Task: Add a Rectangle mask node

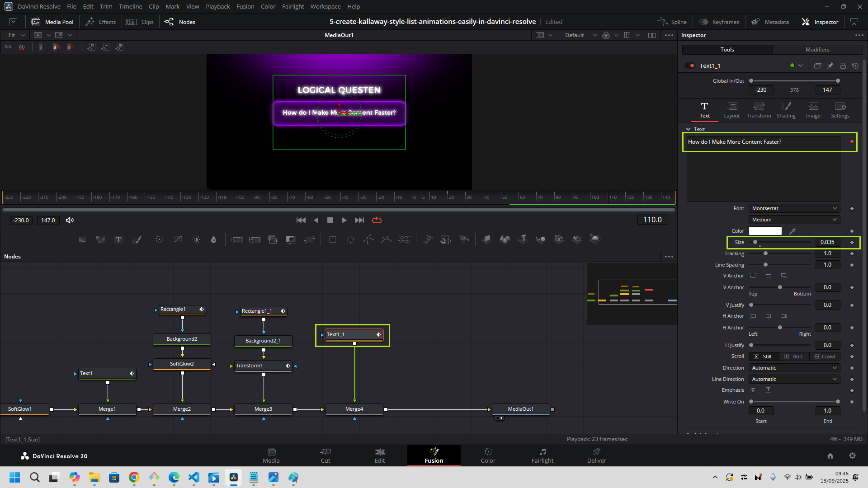Action: click(332, 239)
